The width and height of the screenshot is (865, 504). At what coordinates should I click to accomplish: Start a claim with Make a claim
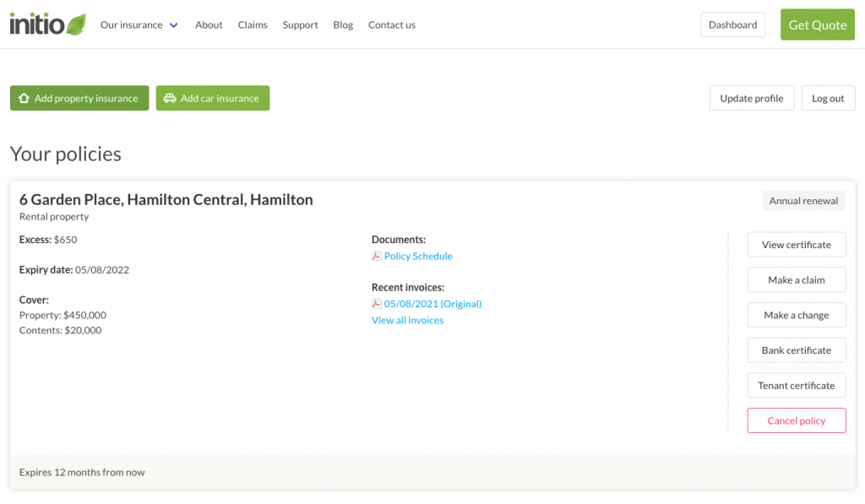[x=796, y=279]
